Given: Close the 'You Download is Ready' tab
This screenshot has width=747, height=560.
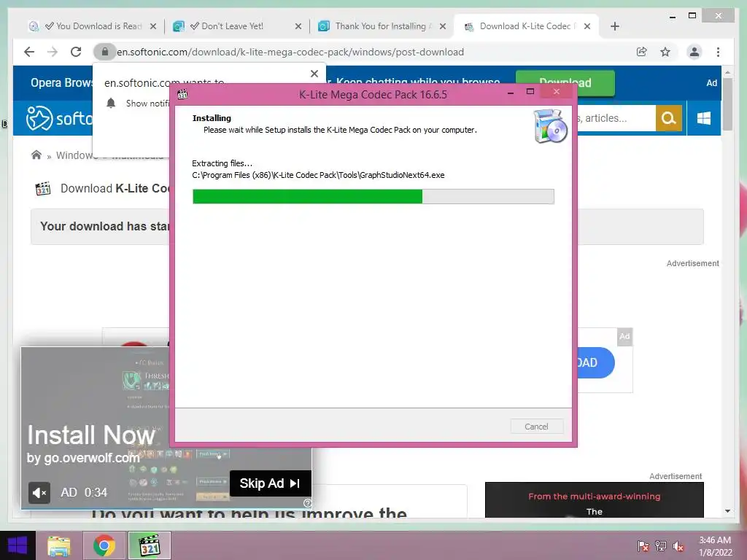Looking at the screenshot, I should tap(153, 26).
